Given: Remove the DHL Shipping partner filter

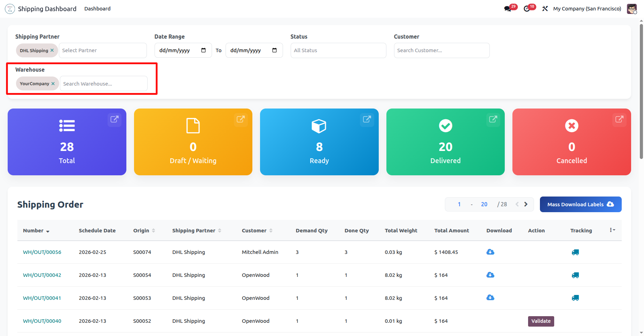Looking at the screenshot, I should 52,50.
